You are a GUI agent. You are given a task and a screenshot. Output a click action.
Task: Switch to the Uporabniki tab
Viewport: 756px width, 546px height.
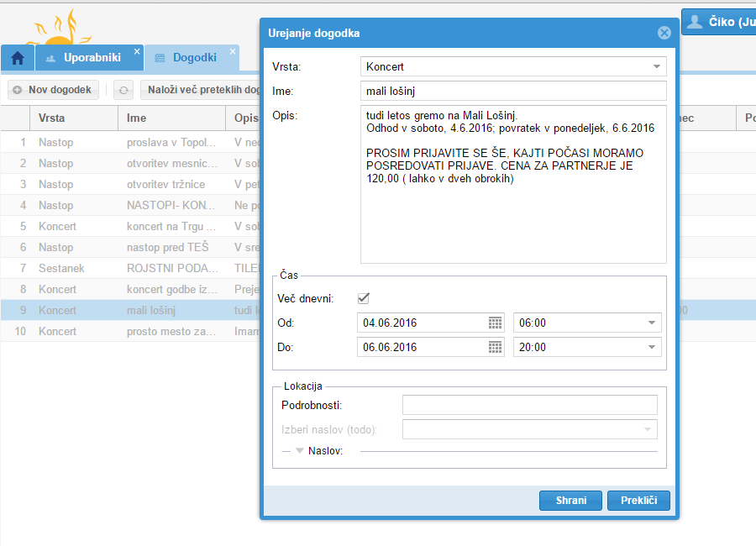click(91, 58)
